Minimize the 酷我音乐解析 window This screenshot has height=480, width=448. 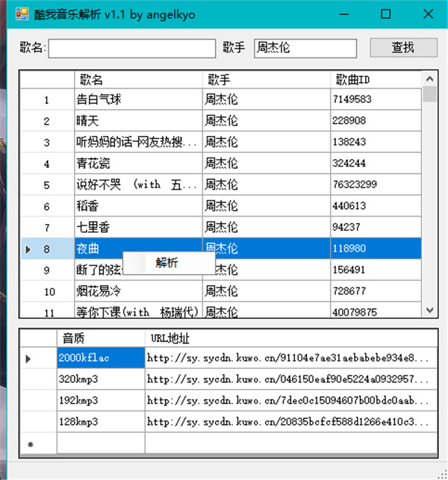pyautogui.click(x=344, y=14)
